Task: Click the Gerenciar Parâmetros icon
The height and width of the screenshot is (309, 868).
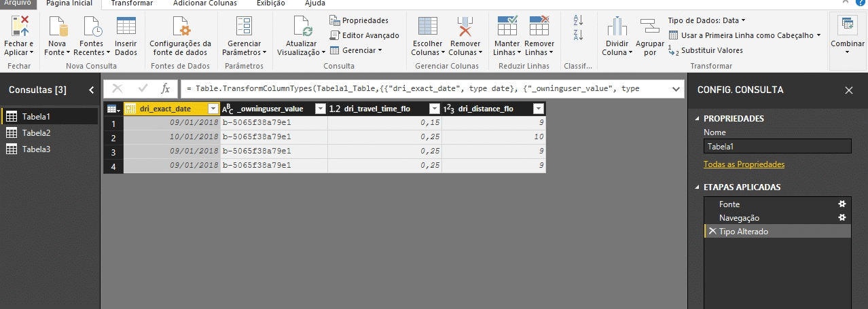Action: point(244,26)
